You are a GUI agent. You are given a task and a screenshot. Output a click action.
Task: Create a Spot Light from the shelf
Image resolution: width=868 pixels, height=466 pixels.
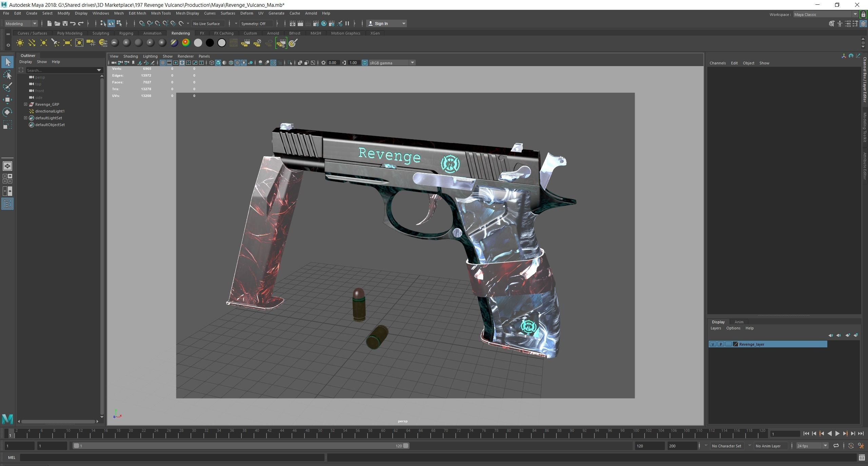pos(55,43)
